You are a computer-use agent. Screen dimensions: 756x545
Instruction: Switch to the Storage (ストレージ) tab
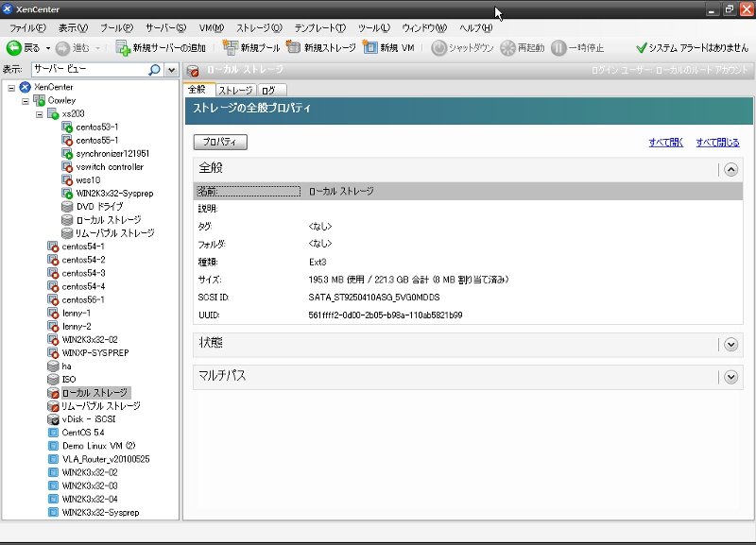(235, 90)
